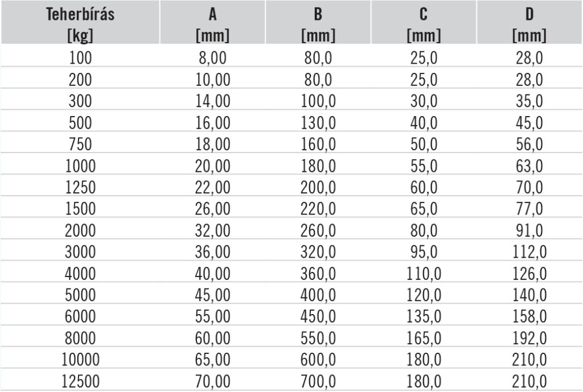Select the 10000 kg row label
The height and width of the screenshot is (392, 583).
coord(80,360)
